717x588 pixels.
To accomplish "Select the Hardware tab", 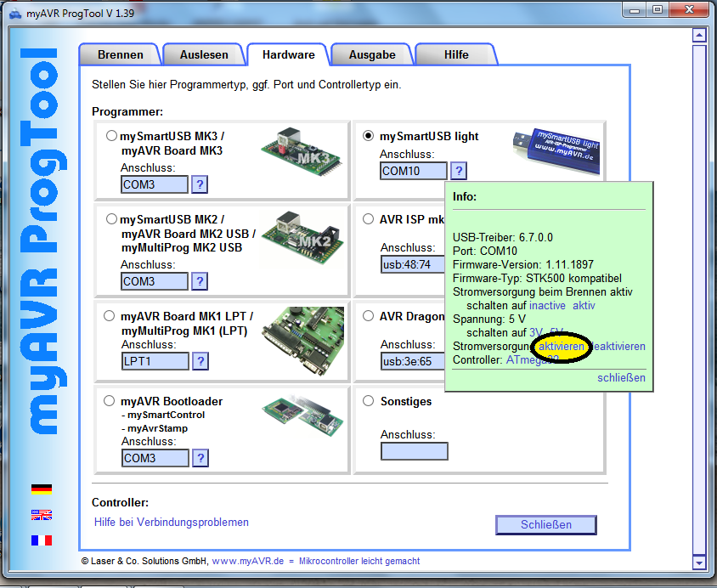I will [x=289, y=55].
